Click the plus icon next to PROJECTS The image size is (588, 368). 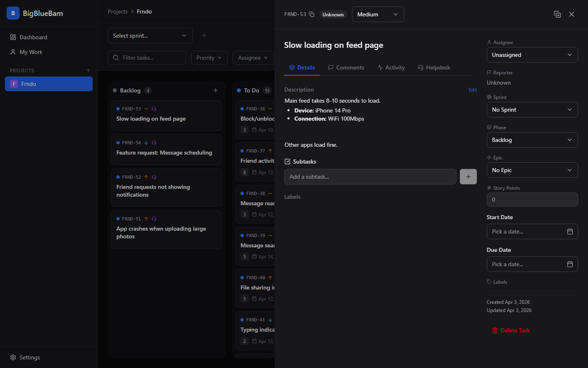click(x=88, y=70)
